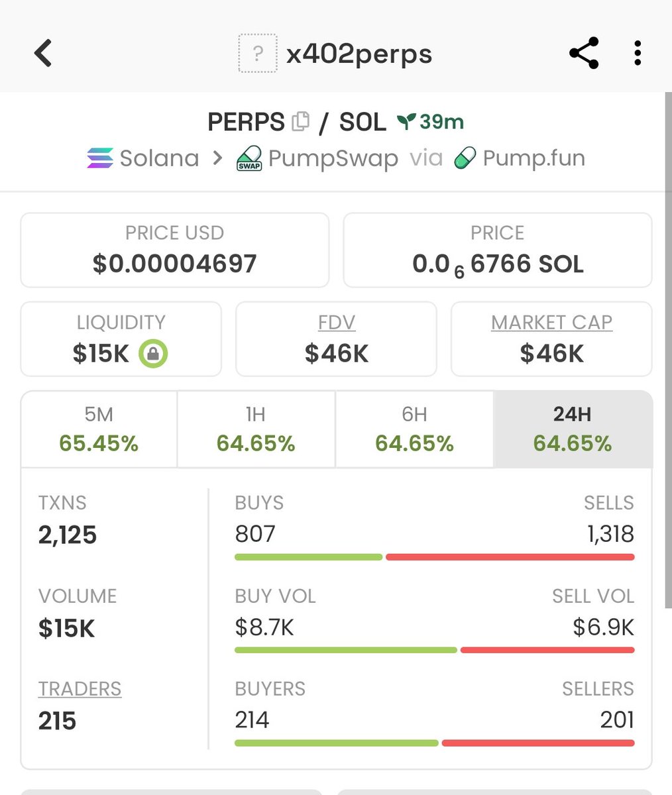Click the vertical scrollbar on right edge
This screenshot has height=795, width=672.
(x=667, y=351)
